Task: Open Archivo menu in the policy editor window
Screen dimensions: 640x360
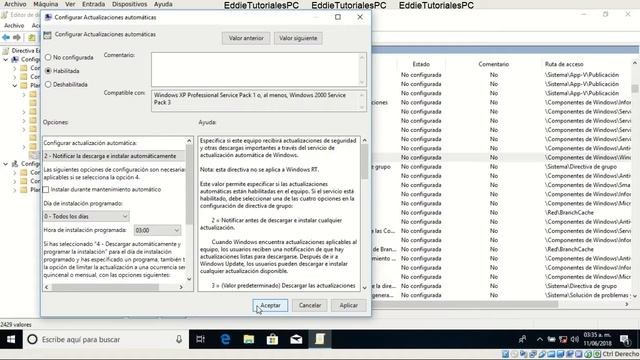Action: 14,25
